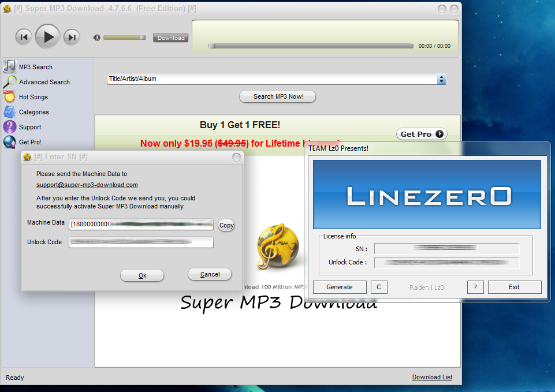
Task: Click the Get Pro button in banner
Action: [x=422, y=134]
